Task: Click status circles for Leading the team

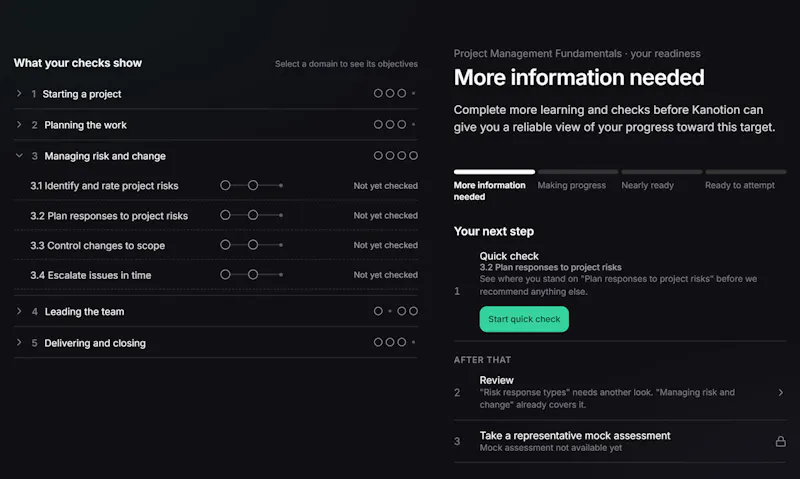Action: pos(395,311)
